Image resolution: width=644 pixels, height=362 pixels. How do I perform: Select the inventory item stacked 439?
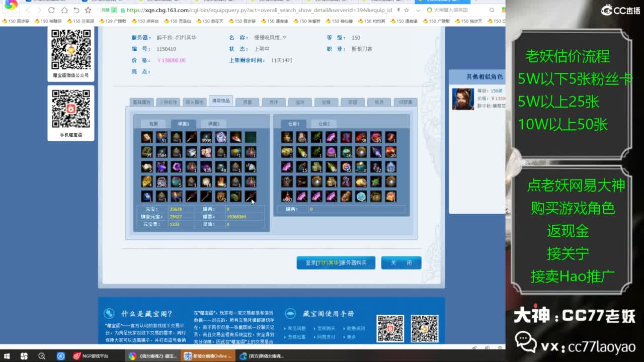[x=206, y=167]
